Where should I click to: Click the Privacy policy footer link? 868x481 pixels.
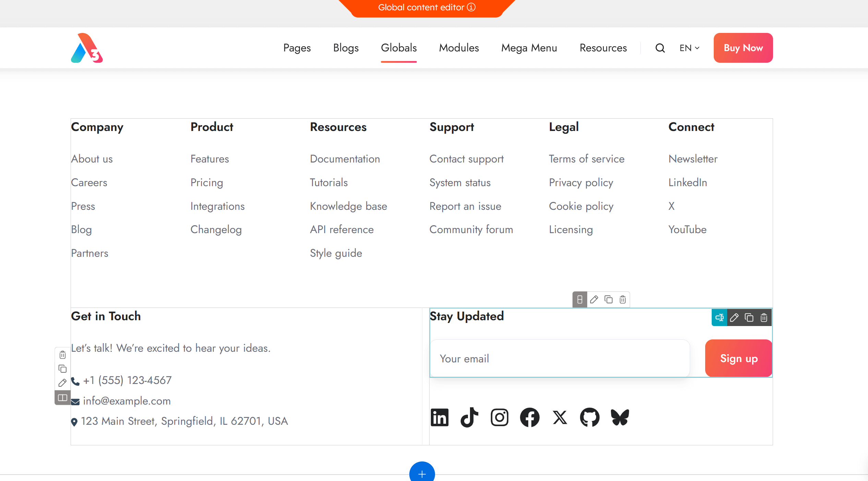pyautogui.click(x=581, y=182)
